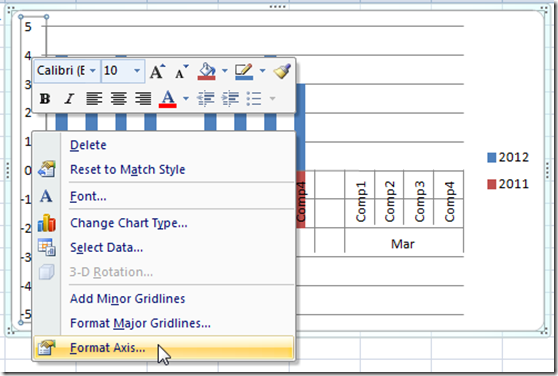
Task: Click the tall blue bar beside context menu
Action: pyautogui.click(x=300, y=127)
